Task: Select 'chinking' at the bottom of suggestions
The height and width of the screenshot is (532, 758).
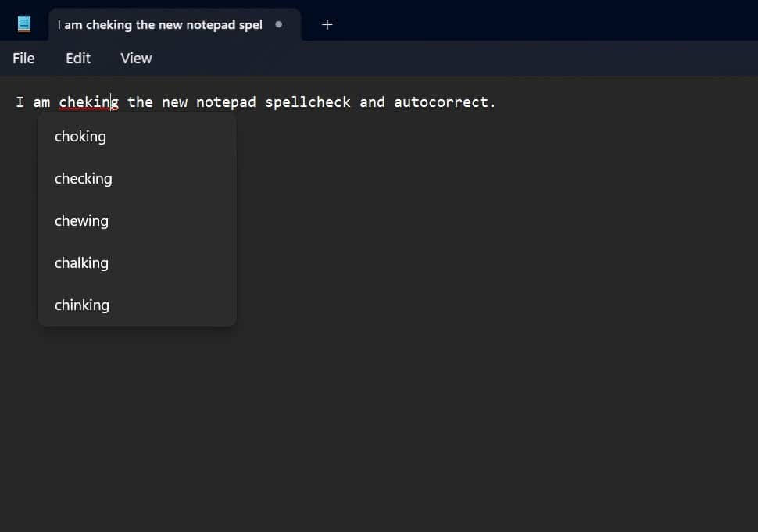Action: point(81,305)
